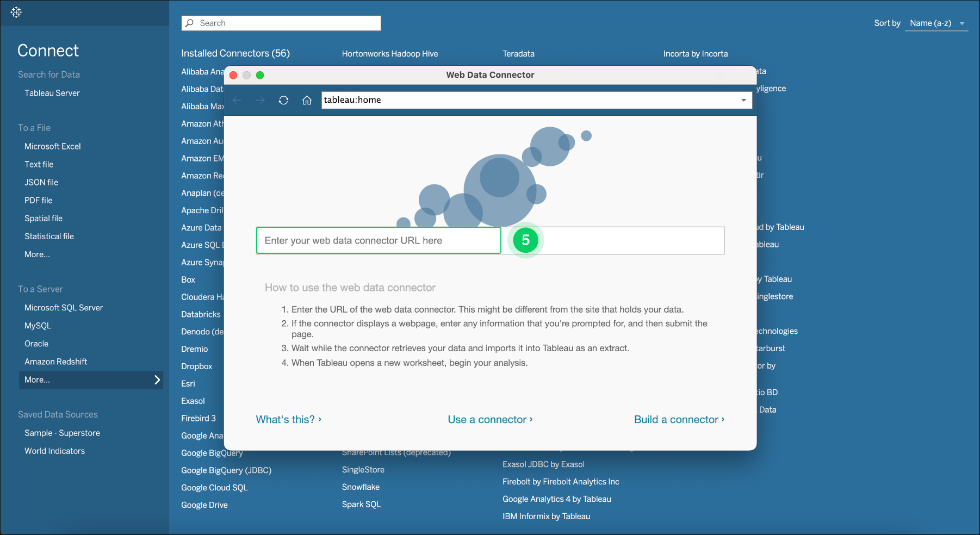Select Hortonworks Hadoop Hive connector

pos(390,54)
